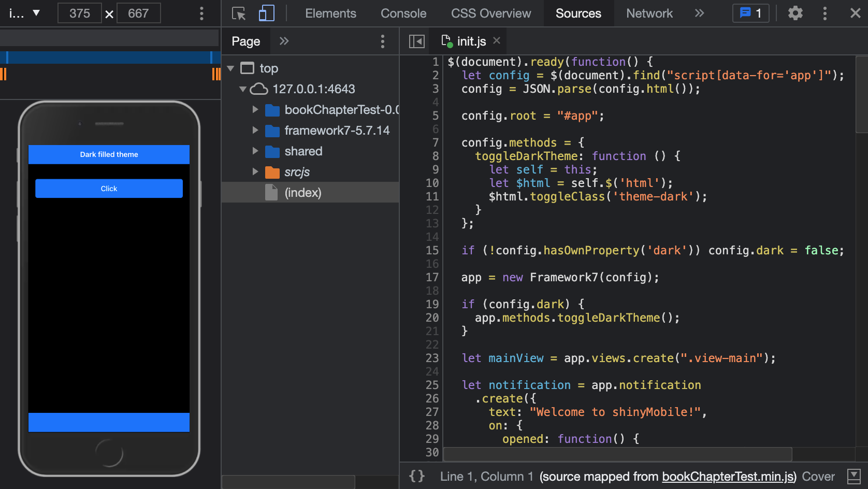Show more navigator tabs chevron

(284, 41)
